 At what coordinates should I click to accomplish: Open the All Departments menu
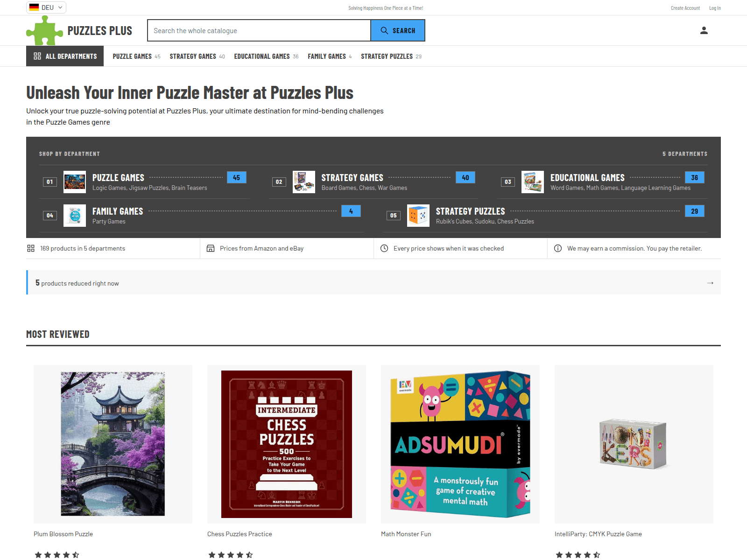[x=65, y=56]
